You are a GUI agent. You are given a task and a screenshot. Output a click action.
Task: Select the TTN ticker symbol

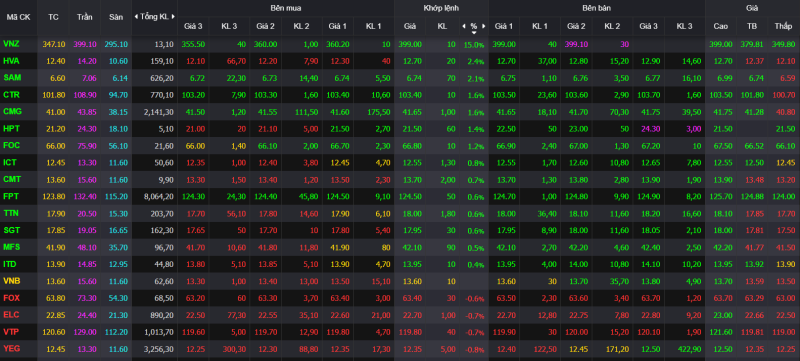11,214
